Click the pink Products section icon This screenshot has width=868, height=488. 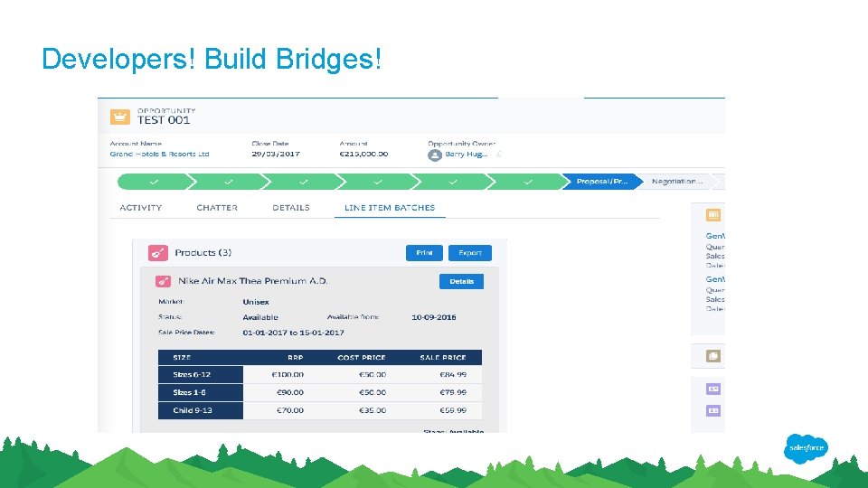(x=158, y=253)
